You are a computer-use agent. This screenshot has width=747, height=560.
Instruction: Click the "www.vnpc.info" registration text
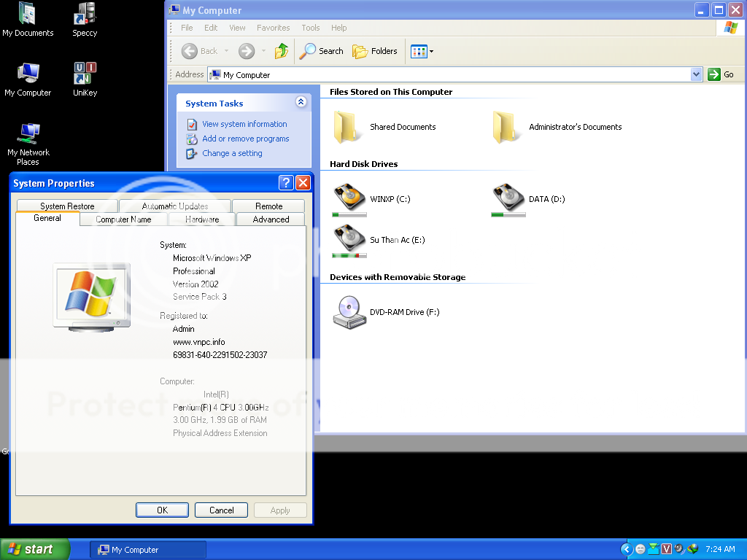198,342
